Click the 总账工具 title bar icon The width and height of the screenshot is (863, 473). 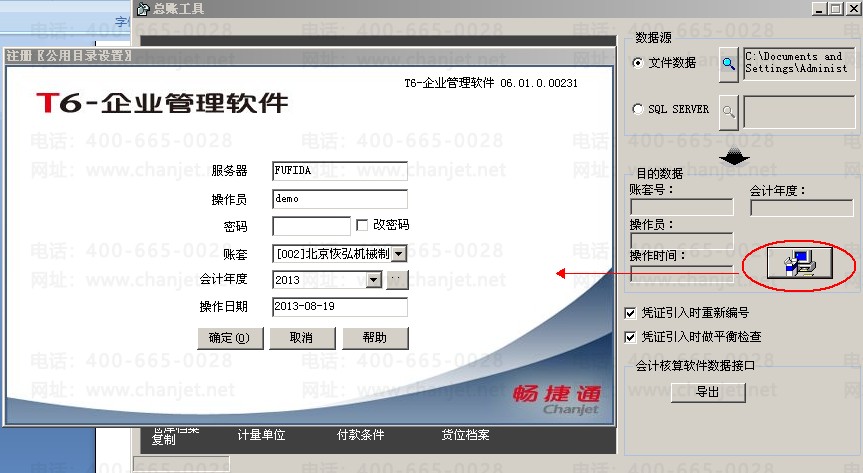143,8
